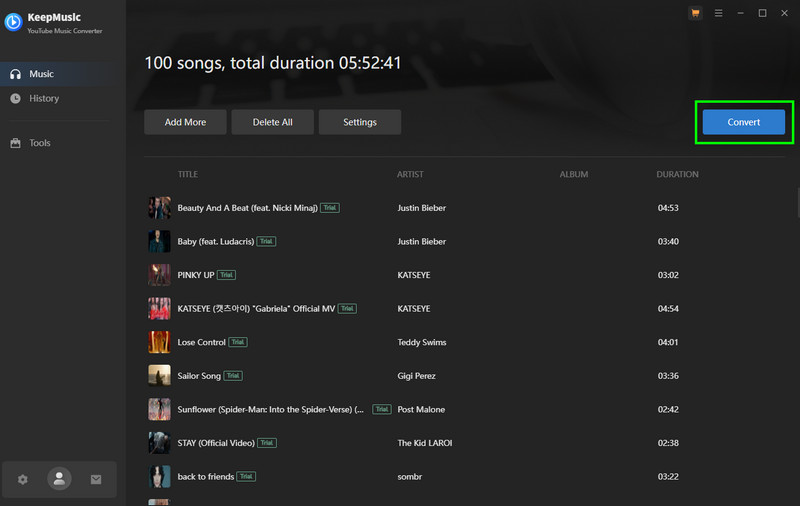Click the Trial badge next to Sailor Song
This screenshot has height=506, width=800.
pyautogui.click(x=233, y=375)
